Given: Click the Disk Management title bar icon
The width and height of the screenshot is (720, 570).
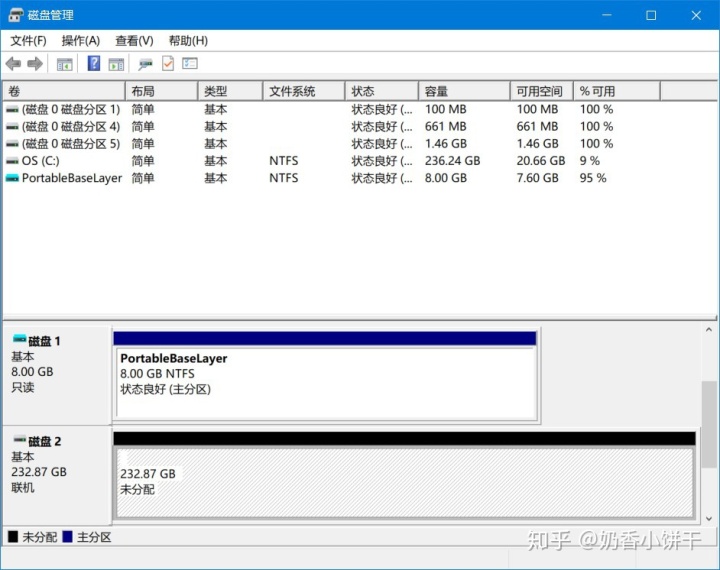Looking at the screenshot, I should (16, 15).
